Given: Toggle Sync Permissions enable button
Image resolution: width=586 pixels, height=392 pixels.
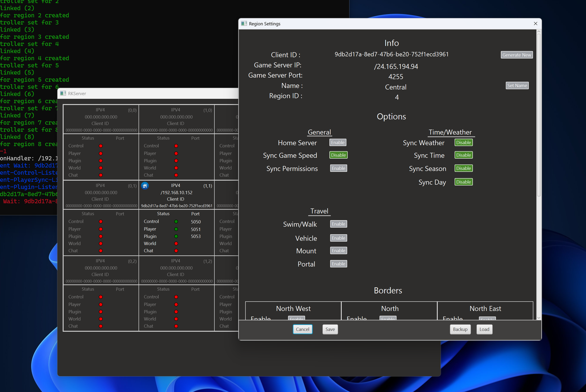Looking at the screenshot, I should pos(338,168).
